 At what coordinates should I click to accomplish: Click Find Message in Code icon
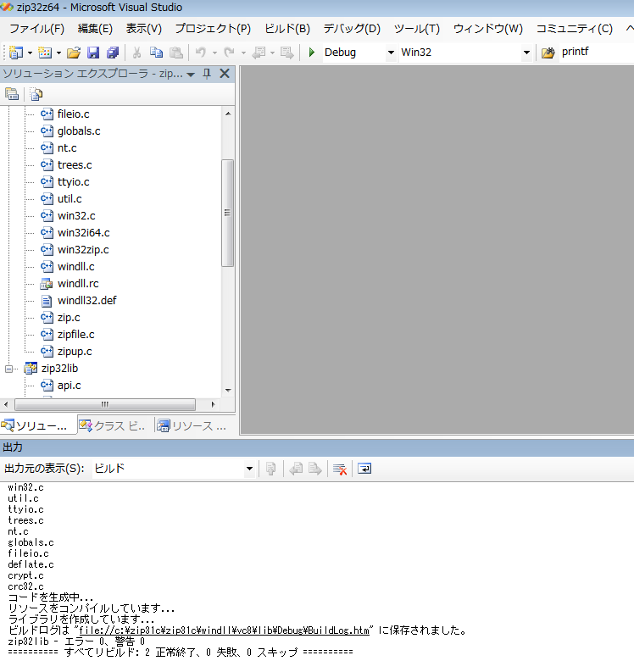click(270, 469)
